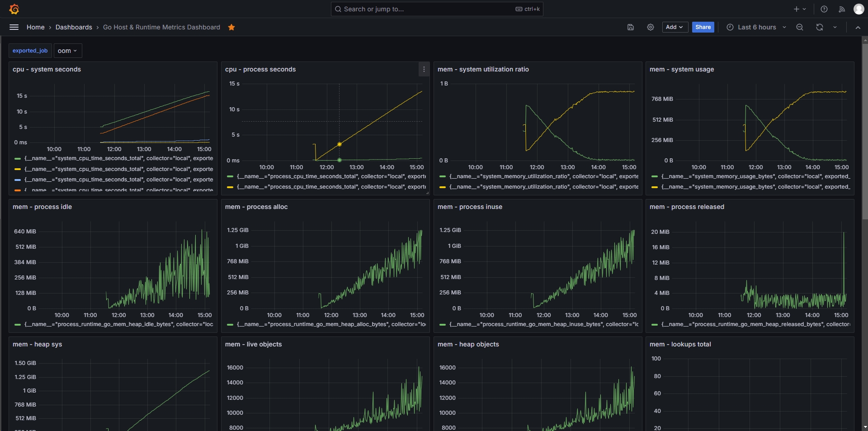Click the save dashboard disk icon
Image resolution: width=868 pixels, height=431 pixels.
pyautogui.click(x=631, y=27)
